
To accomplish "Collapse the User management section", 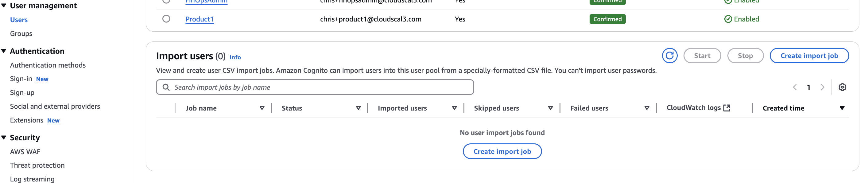I will (4, 6).
